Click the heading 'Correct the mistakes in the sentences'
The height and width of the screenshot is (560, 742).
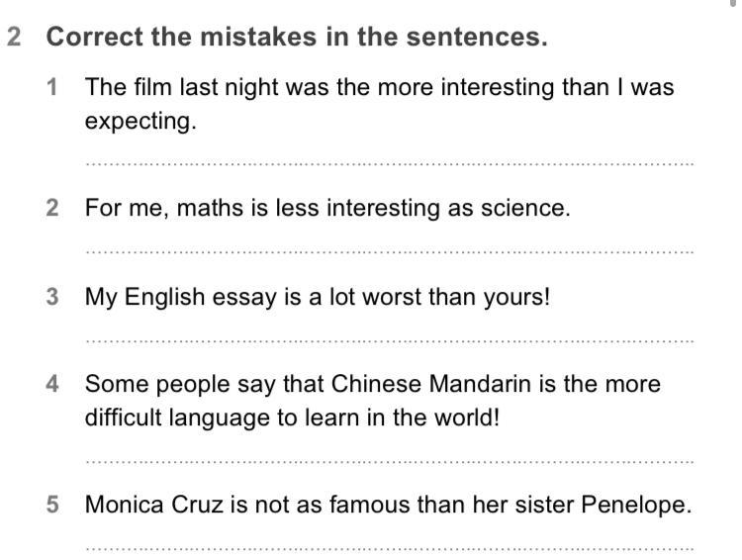click(297, 37)
